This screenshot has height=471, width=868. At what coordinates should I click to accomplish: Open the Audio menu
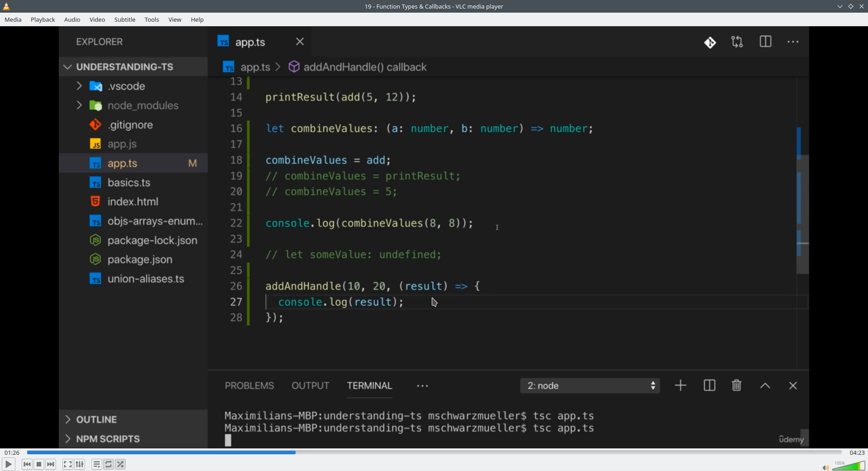(x=72, y=20)
